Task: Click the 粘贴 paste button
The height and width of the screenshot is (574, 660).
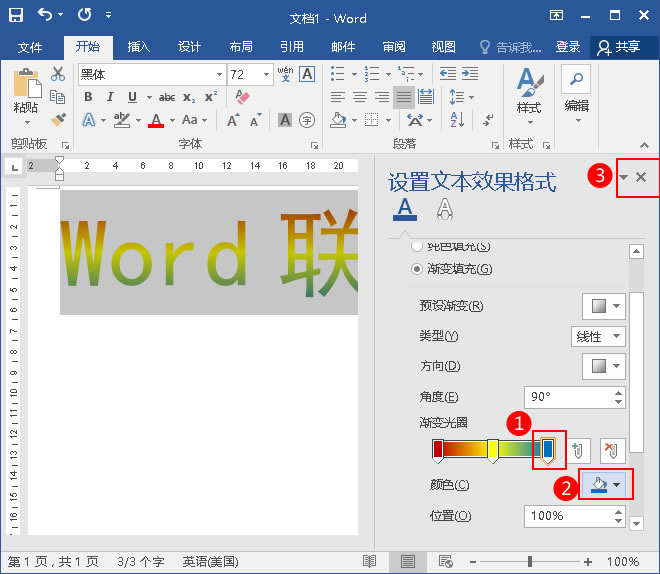Action: tap(26, 96)
